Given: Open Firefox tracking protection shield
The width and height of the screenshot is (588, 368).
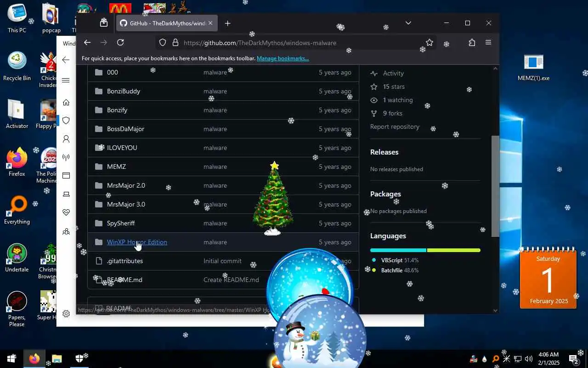Looking at the screenshot, I should [x=162, y=42].
